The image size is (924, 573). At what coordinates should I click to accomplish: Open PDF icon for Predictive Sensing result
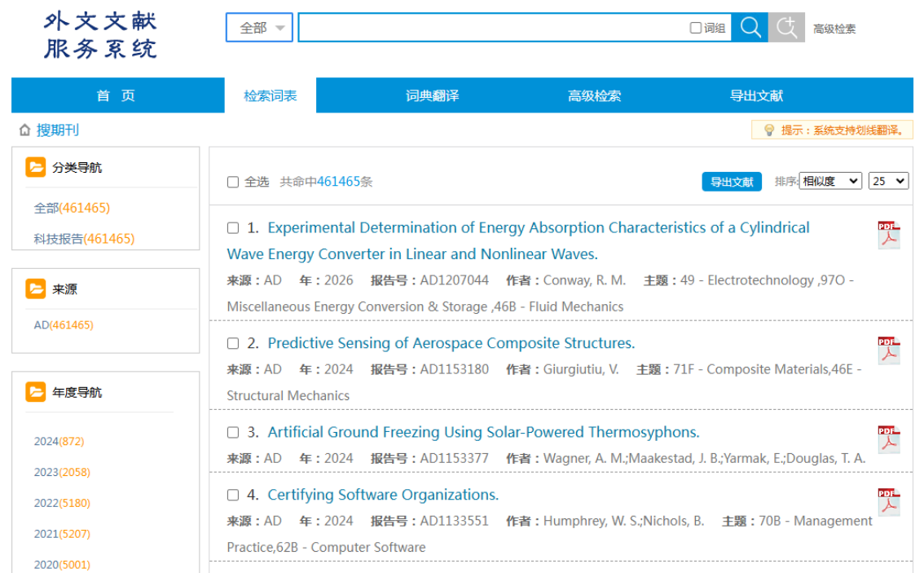click(889, 350)
